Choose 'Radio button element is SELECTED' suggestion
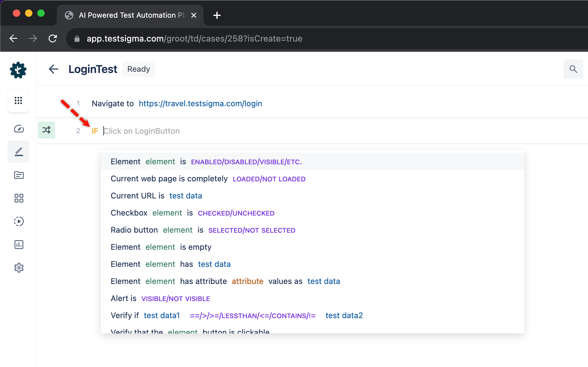Viewport: 588px width, 367px height. point(312,230)
